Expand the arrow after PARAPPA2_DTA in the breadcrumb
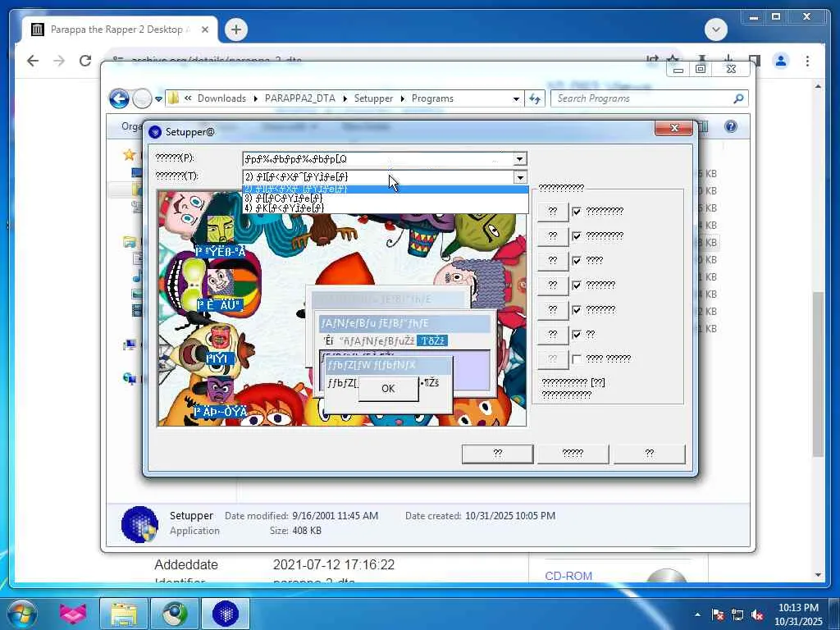 point(345,98)
